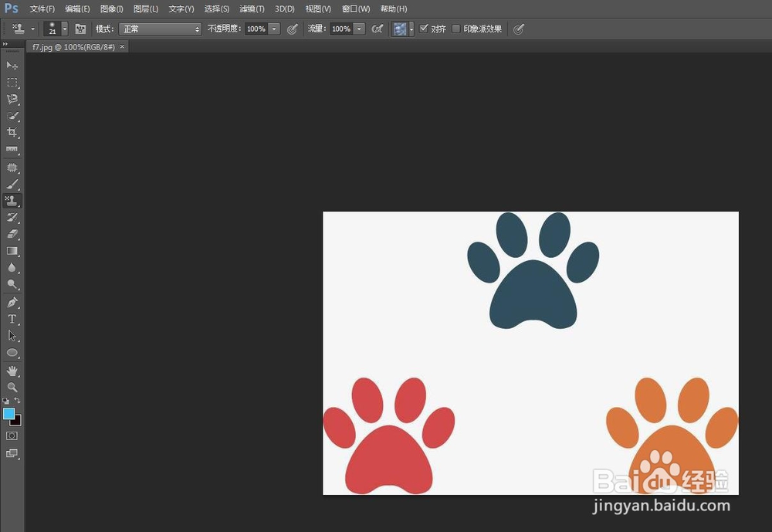Select the Polygonal Lasso tool
Screen dimensions: 772x532
point(12,99)
